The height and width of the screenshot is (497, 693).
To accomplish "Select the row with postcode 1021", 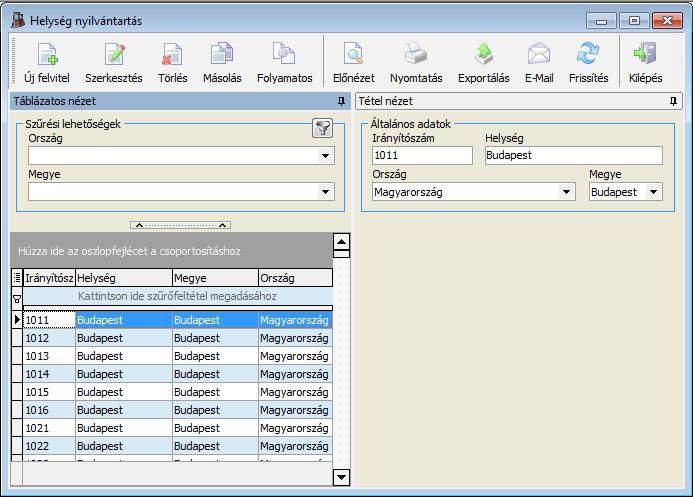I will [178, 428].
